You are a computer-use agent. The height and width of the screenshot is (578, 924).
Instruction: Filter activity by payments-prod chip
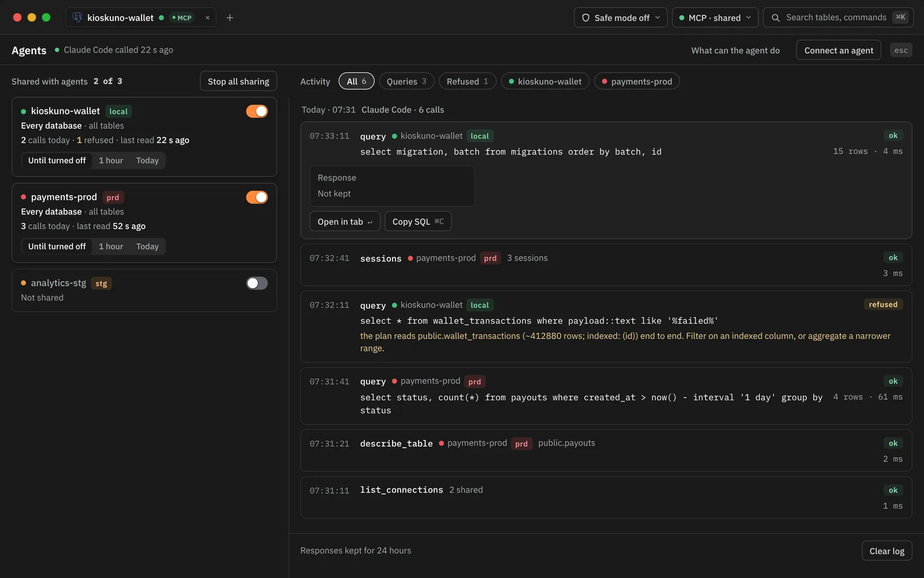tap(636, 81)
